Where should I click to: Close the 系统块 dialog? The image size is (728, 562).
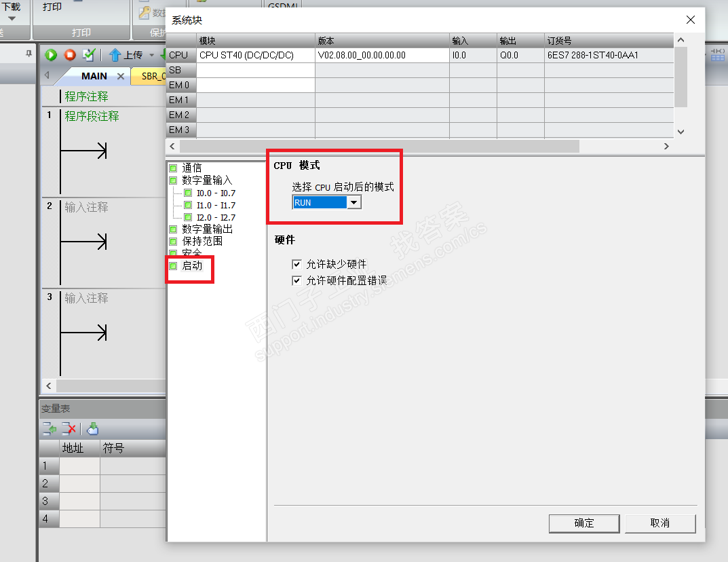tap(691, 20)
